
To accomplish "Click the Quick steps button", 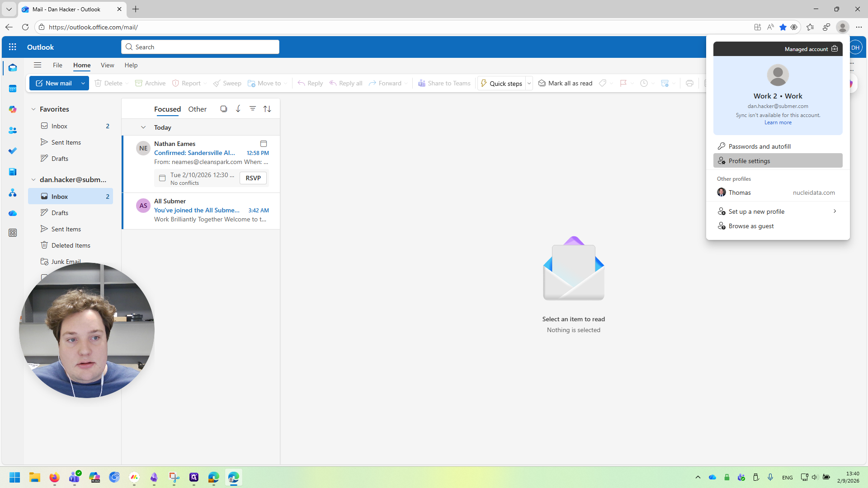I will (501, 83).
